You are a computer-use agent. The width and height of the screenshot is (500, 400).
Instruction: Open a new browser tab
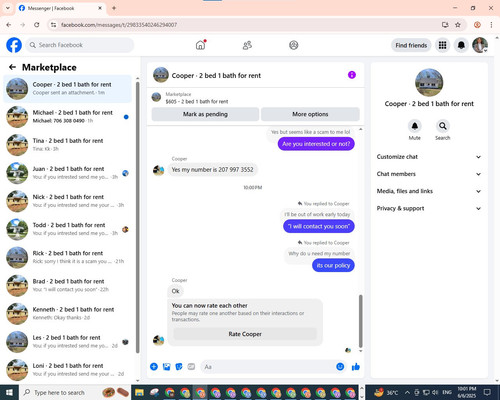click(x=114, y=8)
